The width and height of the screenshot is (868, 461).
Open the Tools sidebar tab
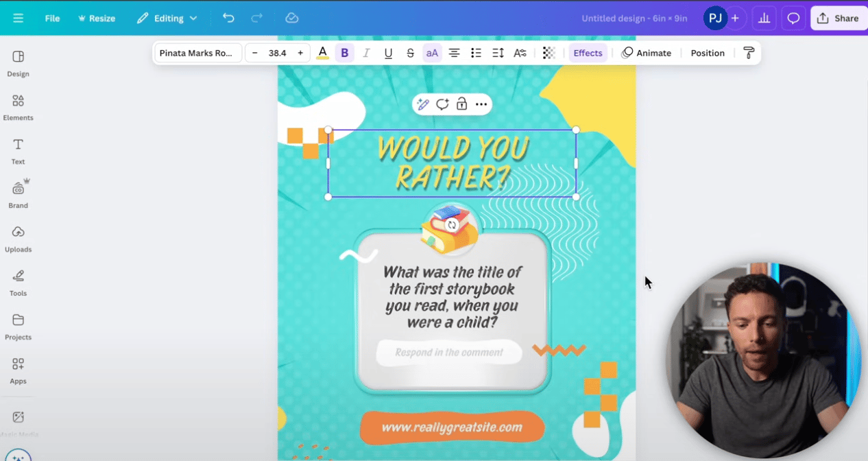(x=18, y=283)
